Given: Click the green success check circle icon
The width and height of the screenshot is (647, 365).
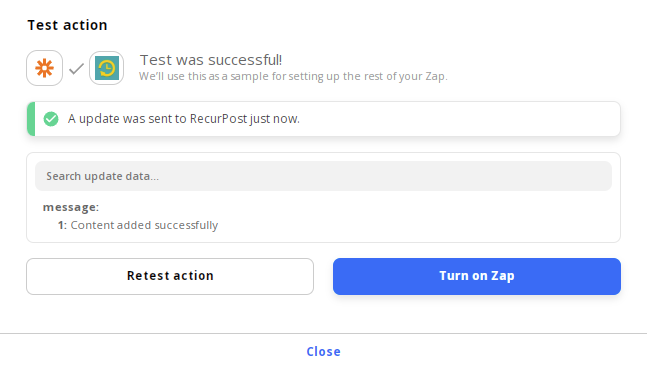Looking at the screenshot, I should click(51, 119).
